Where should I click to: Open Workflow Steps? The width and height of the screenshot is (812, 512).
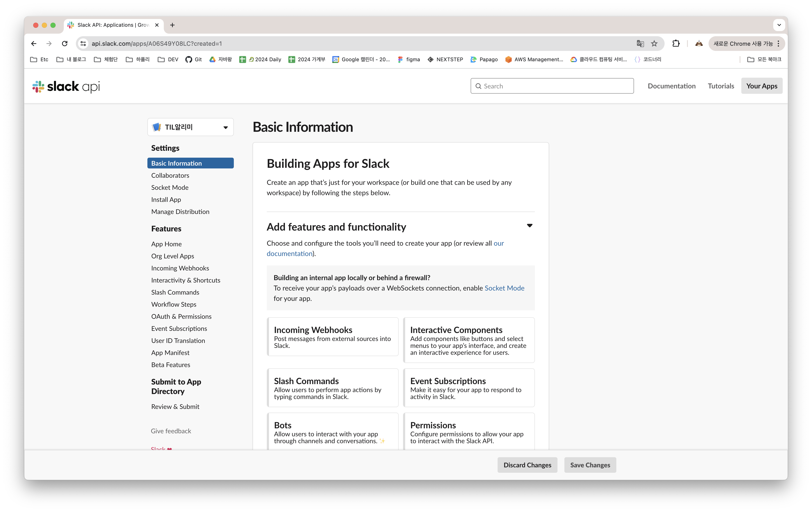pos(174,305)
